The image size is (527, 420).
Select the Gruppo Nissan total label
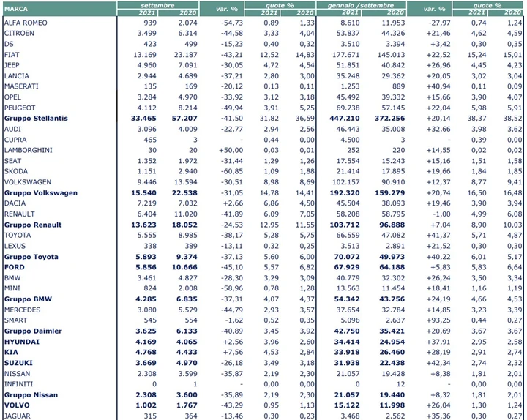[x=31, y=395]
